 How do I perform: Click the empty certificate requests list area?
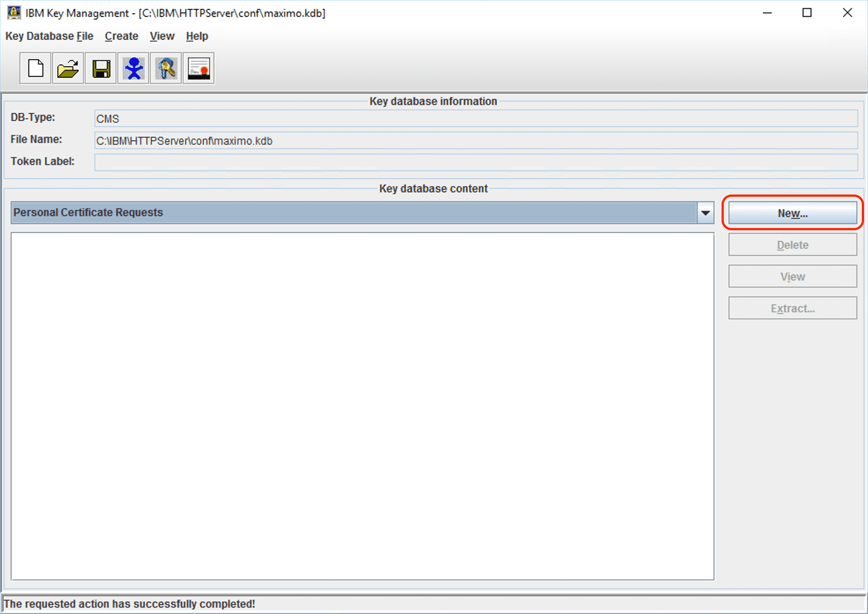click(x=363, y=406)
